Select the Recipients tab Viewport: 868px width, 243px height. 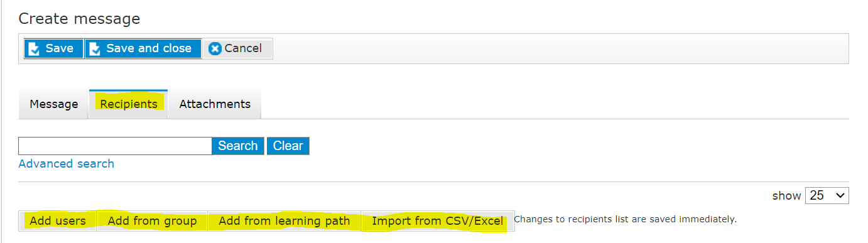click(129, 104)
